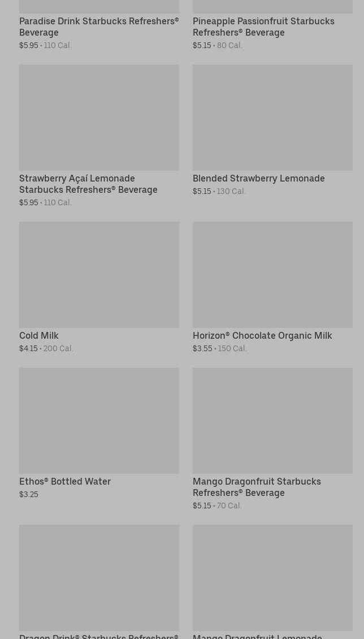Click the $4.15 Cold Milk price text
This screenshot has height=639, width=364.
pos(28,348)
